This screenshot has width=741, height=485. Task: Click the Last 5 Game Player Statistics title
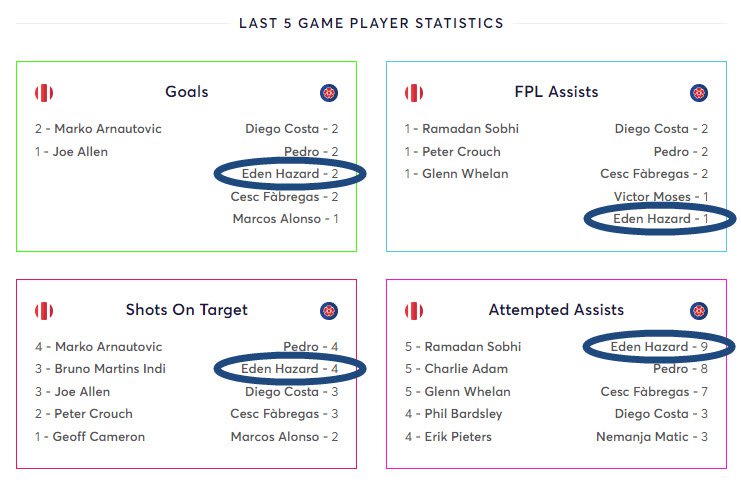point(371,23)
